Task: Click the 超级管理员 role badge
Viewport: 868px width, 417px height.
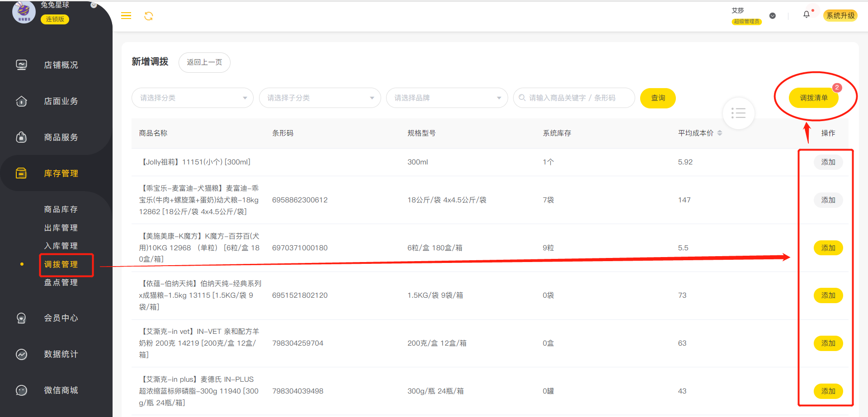Action: point(747,21)
